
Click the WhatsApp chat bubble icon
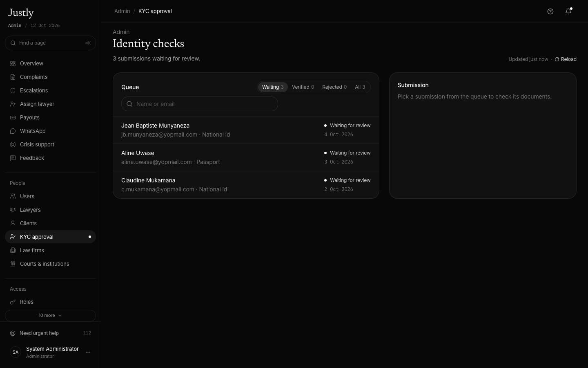13,131
